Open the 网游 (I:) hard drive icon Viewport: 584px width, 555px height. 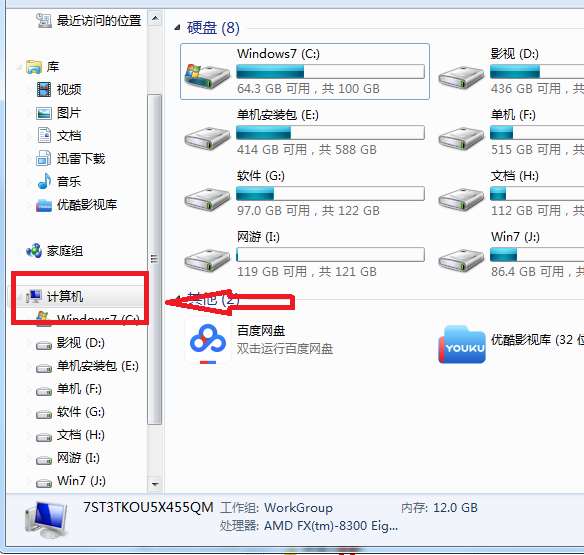tap(207, 259)
